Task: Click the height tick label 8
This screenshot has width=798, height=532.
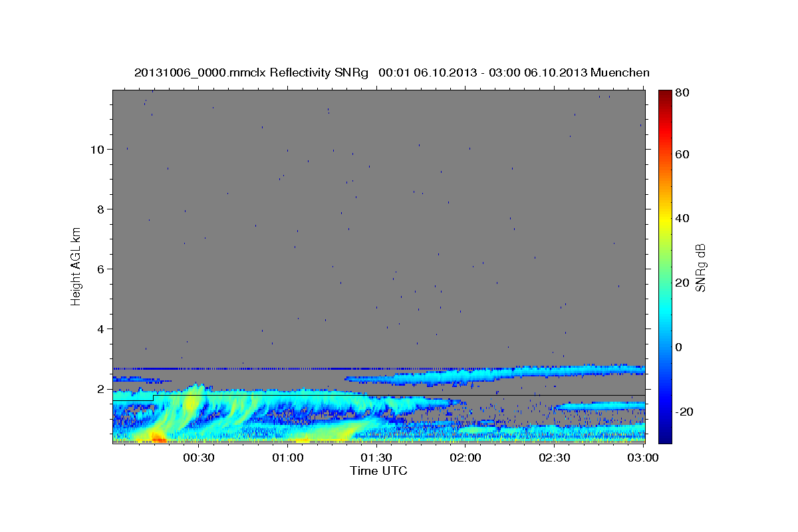Action: (100, 209)
